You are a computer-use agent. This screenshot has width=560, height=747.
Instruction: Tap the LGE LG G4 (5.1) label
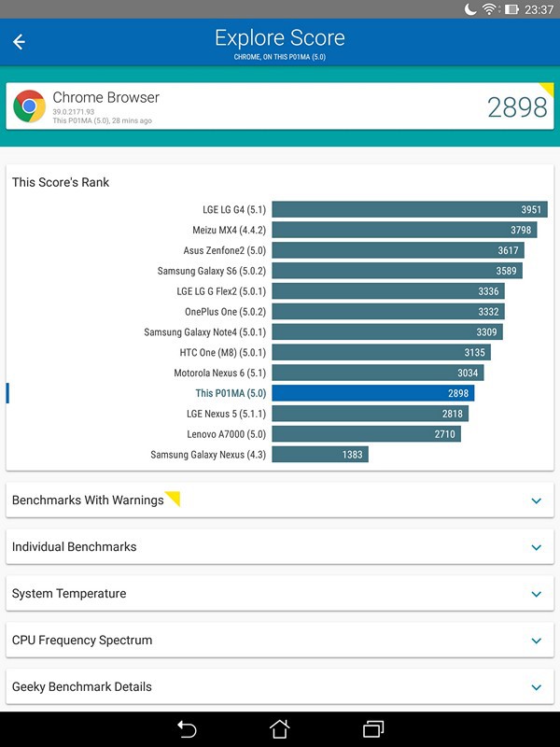[x=234, y=209]
